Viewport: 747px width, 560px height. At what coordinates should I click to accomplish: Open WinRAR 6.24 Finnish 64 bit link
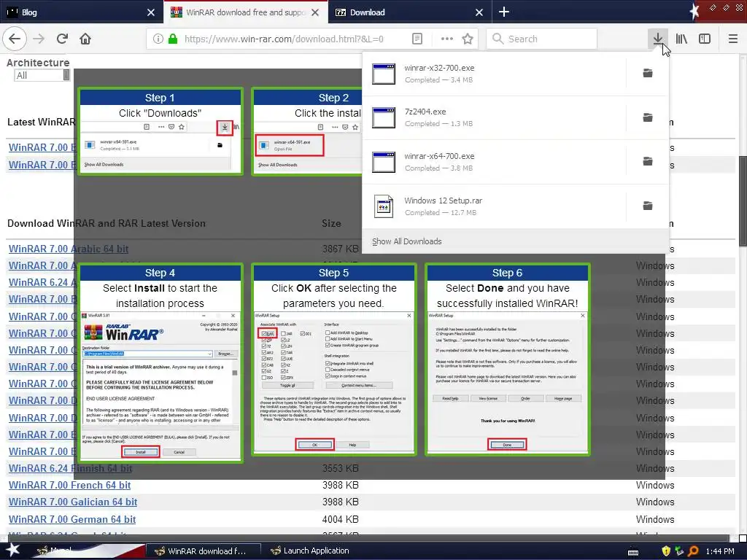pyautogui.click(x=71, y=469)
